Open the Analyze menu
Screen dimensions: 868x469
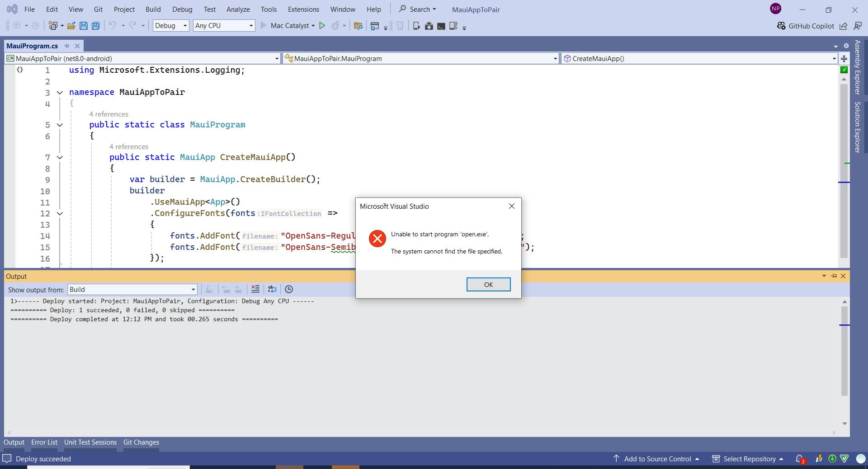[238, 9]
